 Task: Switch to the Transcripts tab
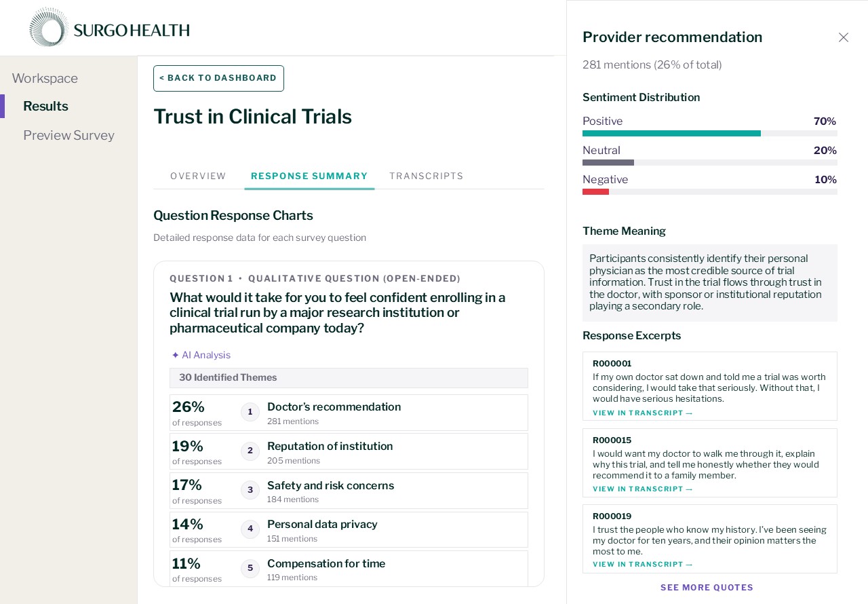point(427,176)
